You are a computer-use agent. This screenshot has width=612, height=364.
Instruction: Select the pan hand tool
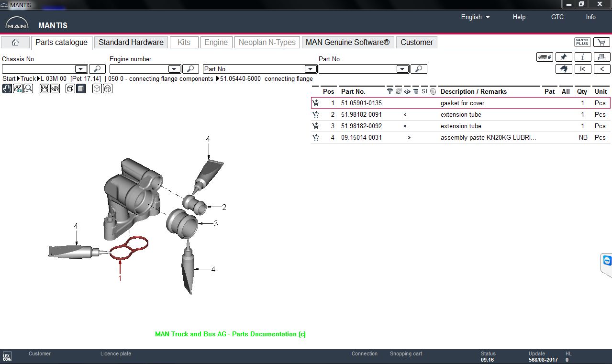(x=7, y=88)
